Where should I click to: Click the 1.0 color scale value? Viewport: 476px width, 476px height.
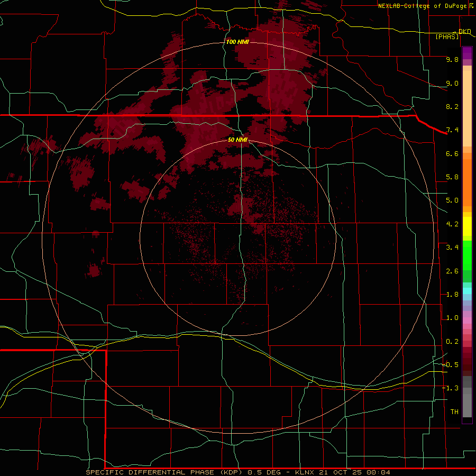[x=452, y=318]
